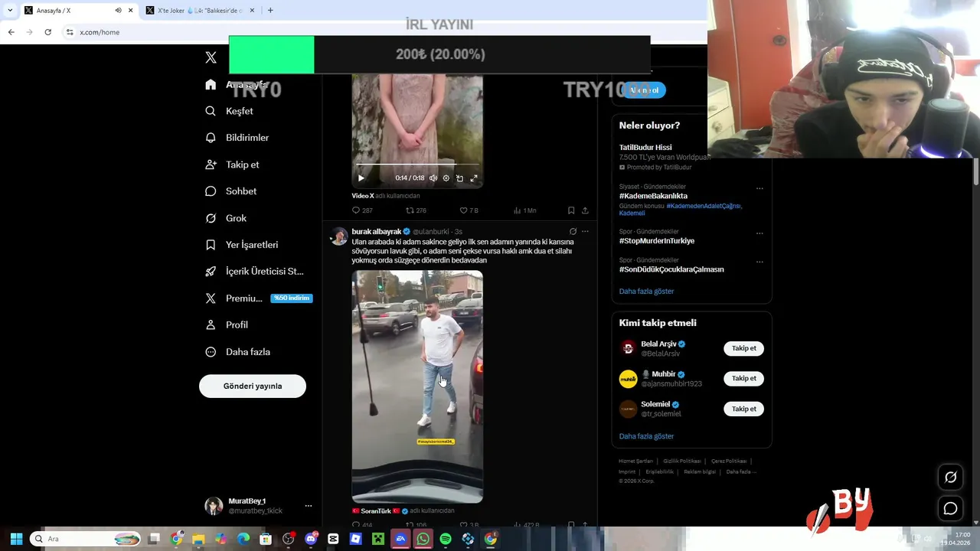Open a new browser tab
Image resolution: width=980 pixels, height=551 pixels.
(x=270, y=11)
